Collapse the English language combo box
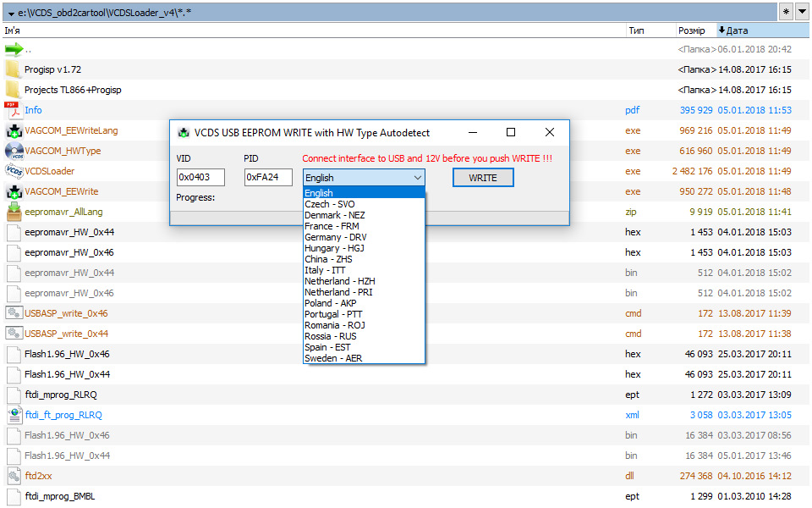812x508 pixels. 417,178
